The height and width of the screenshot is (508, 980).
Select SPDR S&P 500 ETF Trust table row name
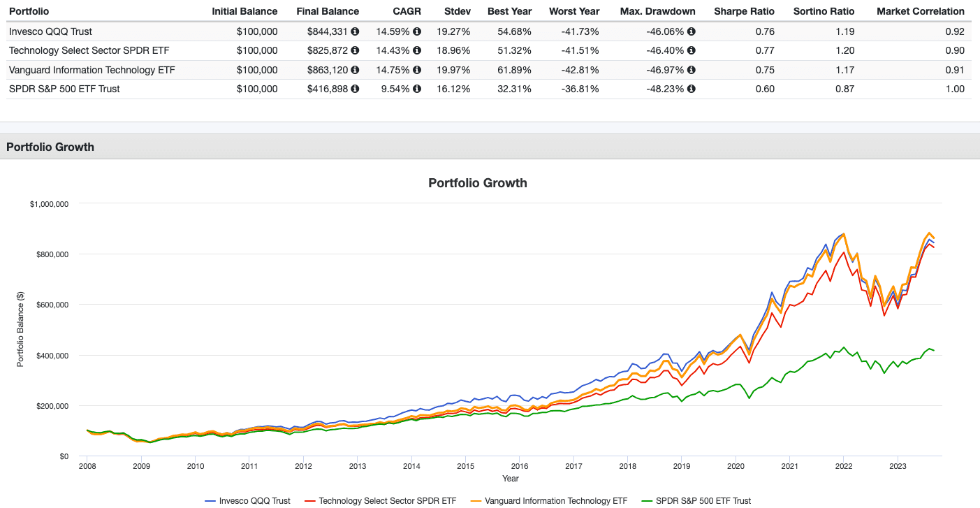(x=64, y=89)
